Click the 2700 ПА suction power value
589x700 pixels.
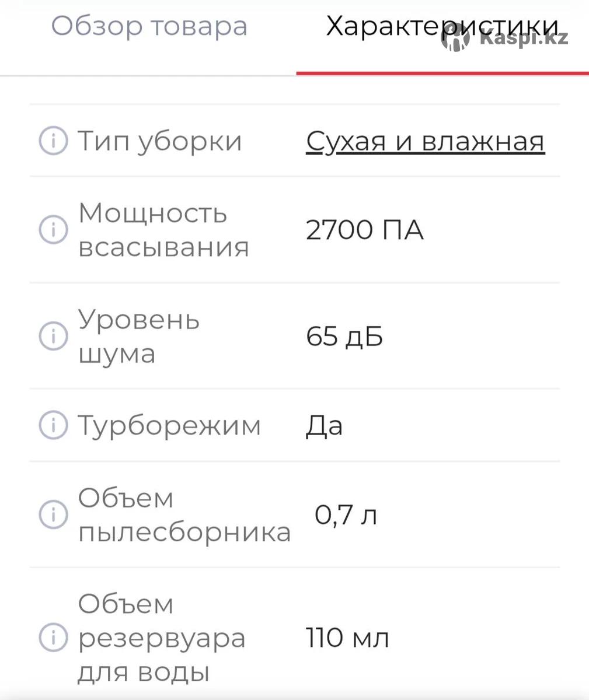[x=364, y=230]
